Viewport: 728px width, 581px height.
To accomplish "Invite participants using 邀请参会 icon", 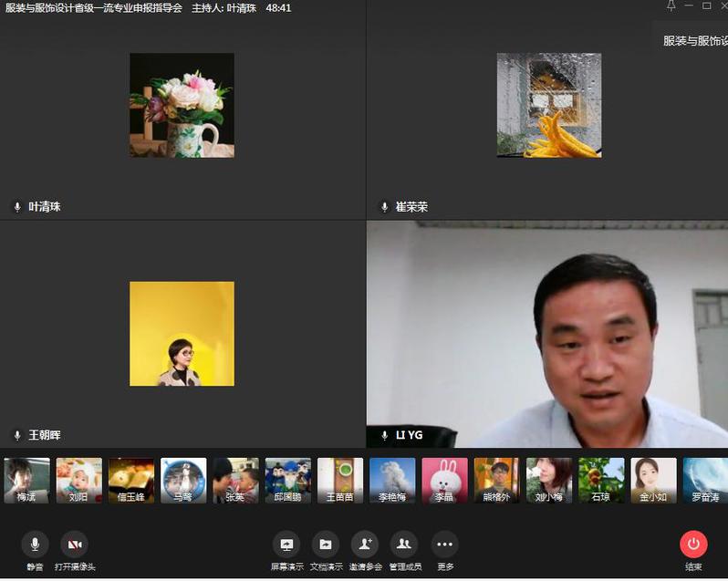I will pyautogui.click(x=365, y=545).
